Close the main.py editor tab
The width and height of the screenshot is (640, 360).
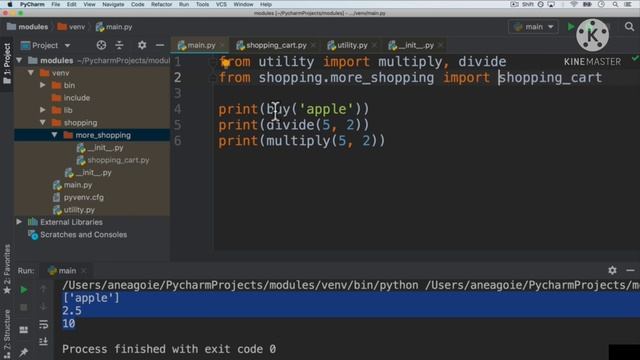click(222, 45)
